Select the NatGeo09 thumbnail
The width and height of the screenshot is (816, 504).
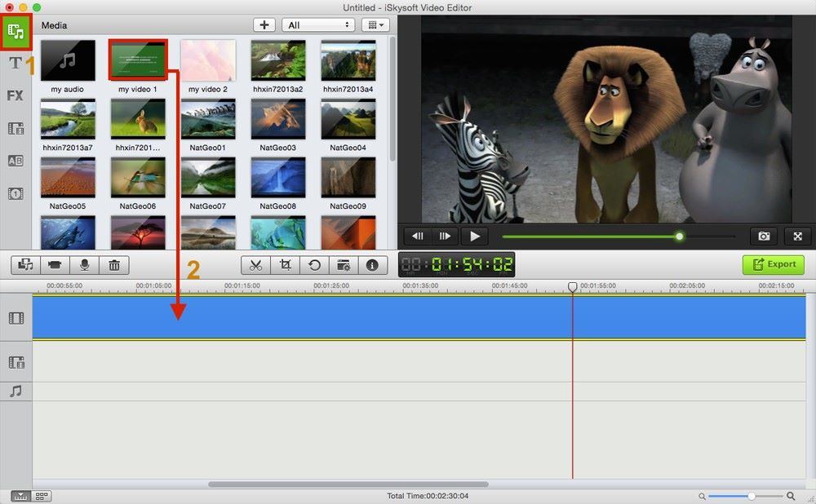(x=348, y=177)
